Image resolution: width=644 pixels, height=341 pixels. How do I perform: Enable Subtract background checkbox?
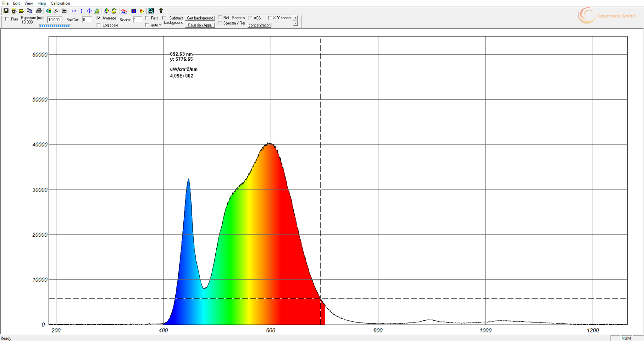pos(164,18)
